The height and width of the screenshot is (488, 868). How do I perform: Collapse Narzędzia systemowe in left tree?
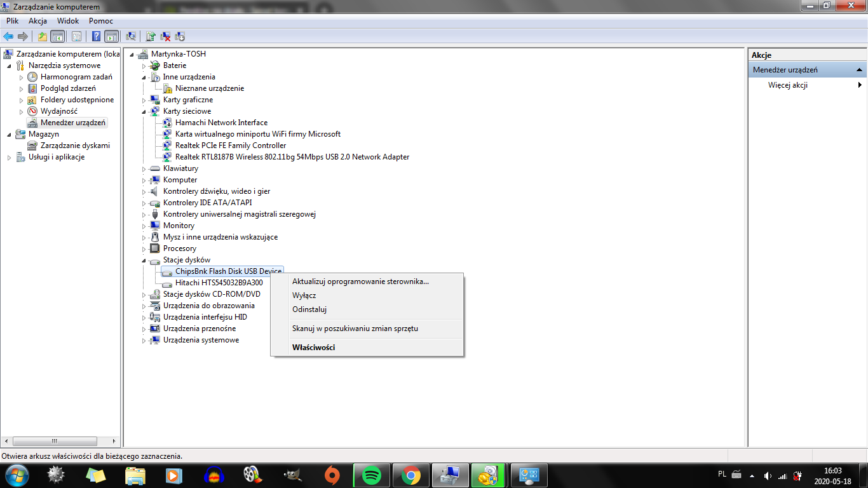[9, 65]
